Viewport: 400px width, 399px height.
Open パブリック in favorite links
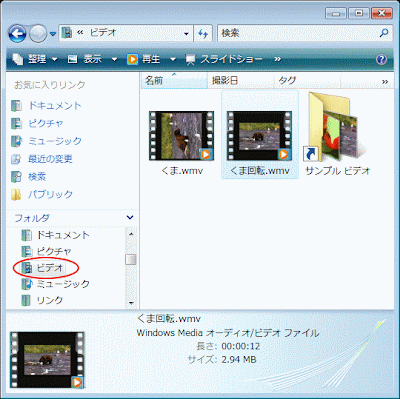[42, 194]
